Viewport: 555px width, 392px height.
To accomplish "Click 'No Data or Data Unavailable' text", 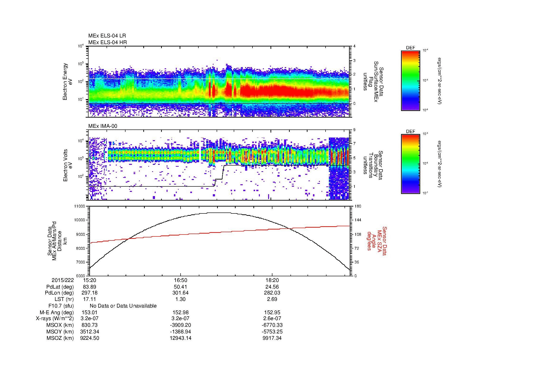I will click(x=123, y=306).
